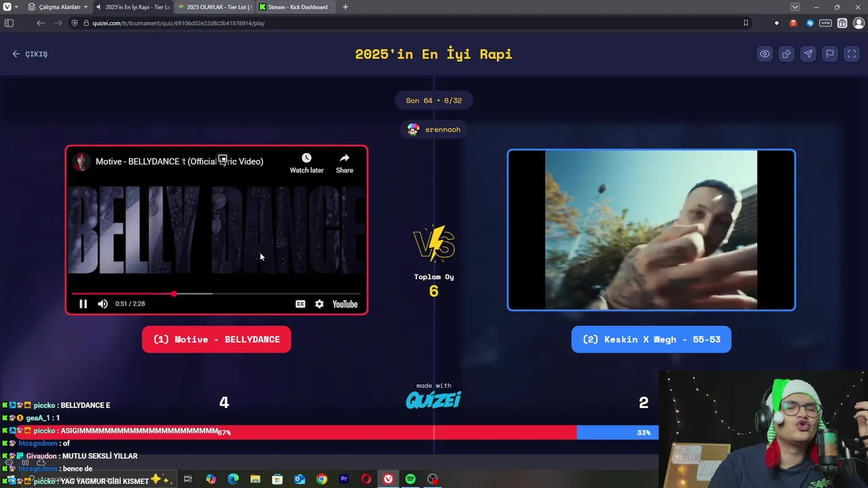
Task: Launch Microsoft Edge from taskbar
Action: click(x=233, y=479)
